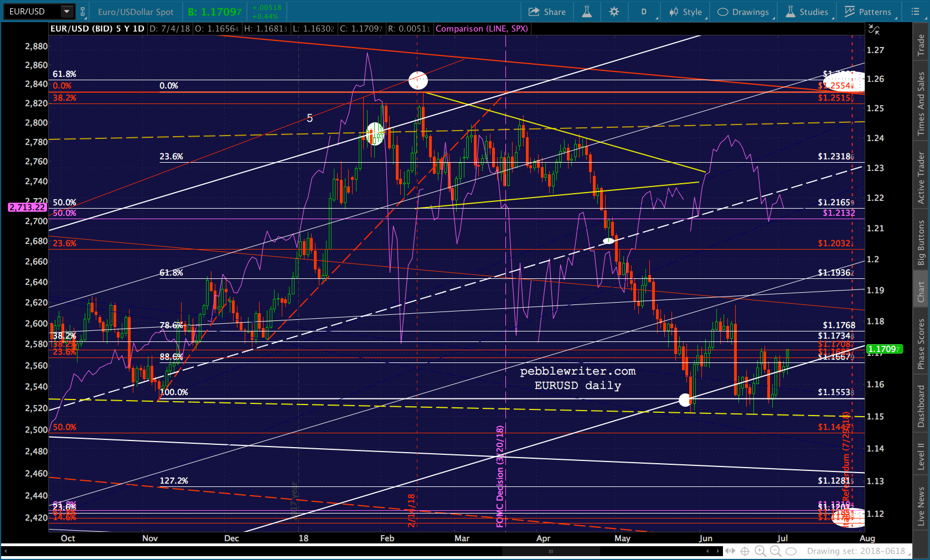Click the FOMC Decision vertical marker label
The width and height of the screenshot is (930, 560).
click(x=500, y=476)
